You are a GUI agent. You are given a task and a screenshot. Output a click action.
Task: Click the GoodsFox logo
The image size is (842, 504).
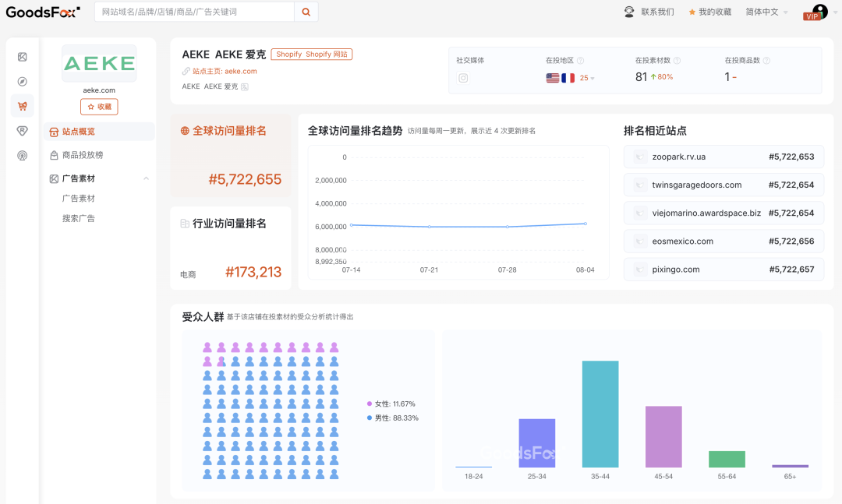point(42,12)
